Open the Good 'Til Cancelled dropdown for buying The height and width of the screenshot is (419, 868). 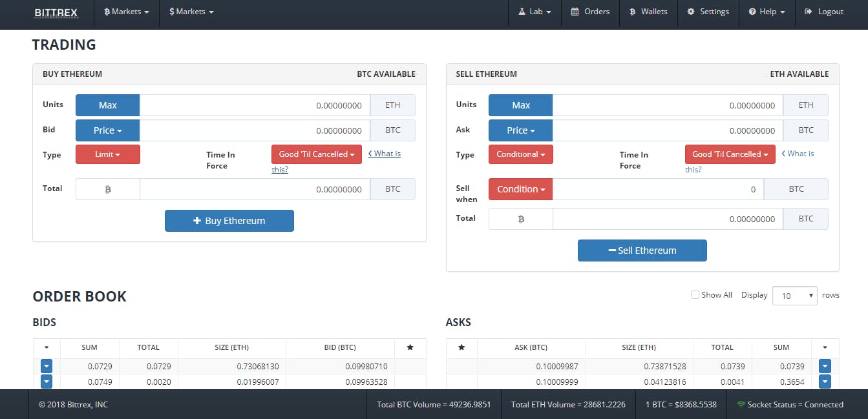(316, 154)
